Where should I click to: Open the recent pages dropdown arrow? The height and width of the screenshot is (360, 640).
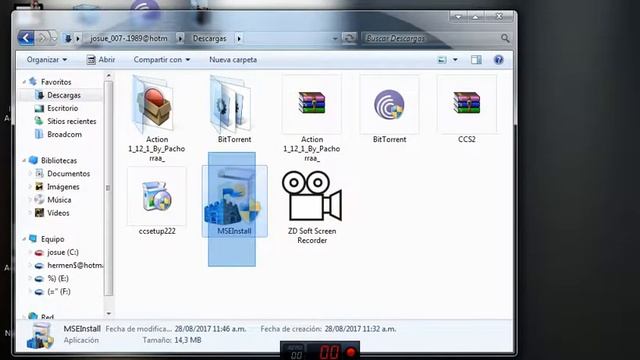(53, 38)
